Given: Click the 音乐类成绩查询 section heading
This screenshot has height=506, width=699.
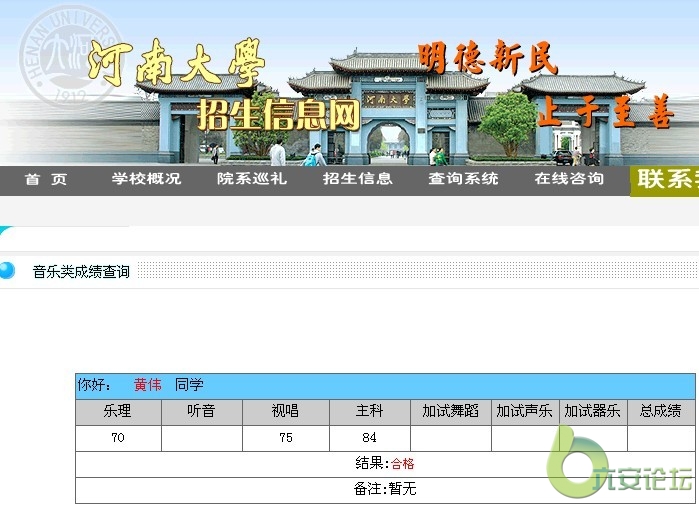Looking at the screenshot, I should pos(81,271).
